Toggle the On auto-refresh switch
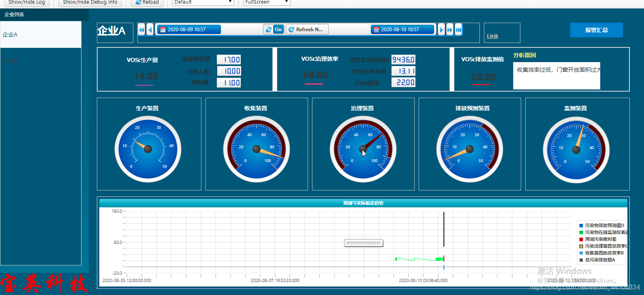Image resolution: width=644 pixels, height=295 pixels. coord(278,30)
